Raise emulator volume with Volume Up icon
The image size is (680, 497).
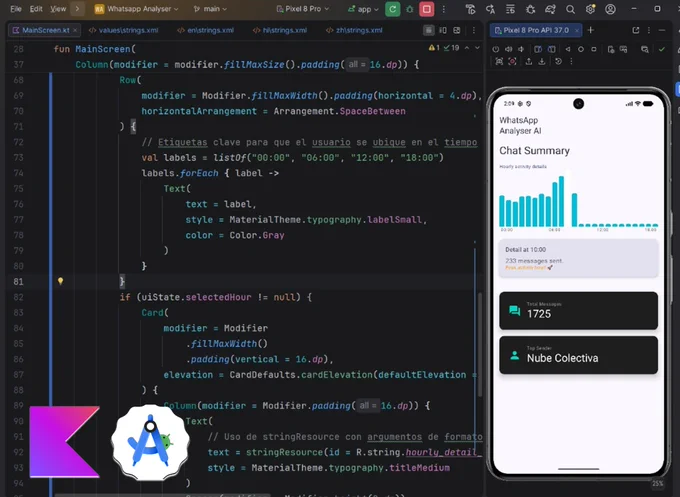point(508,49)
